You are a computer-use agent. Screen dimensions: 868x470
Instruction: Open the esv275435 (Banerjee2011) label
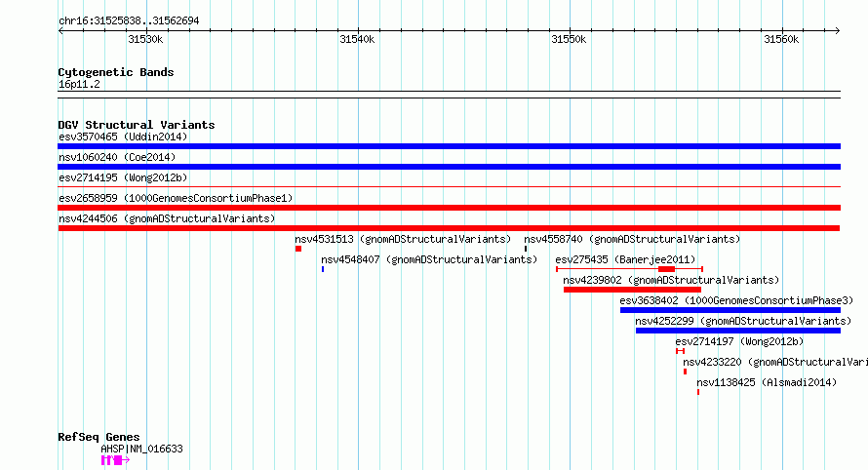click(625, 259)
